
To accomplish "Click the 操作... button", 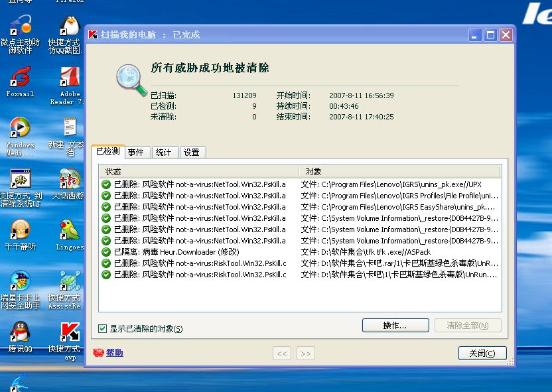I will [x=395, y=326].
